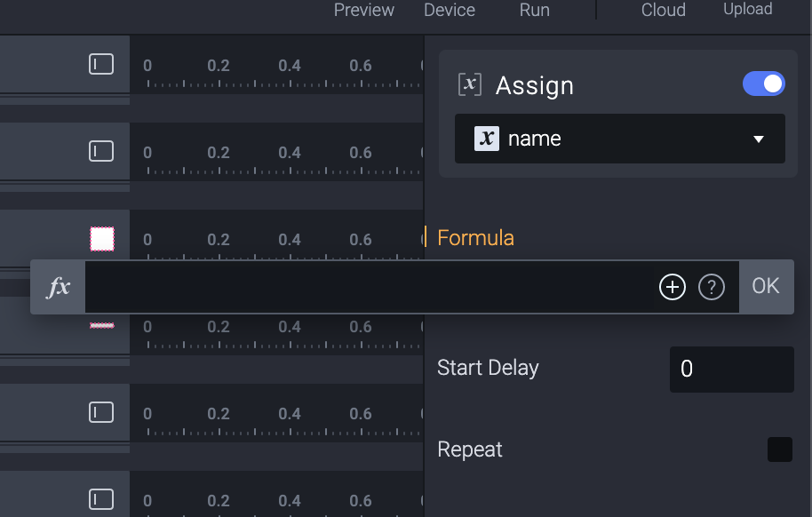Click the bottom row's layer icon

pos(102,499)
